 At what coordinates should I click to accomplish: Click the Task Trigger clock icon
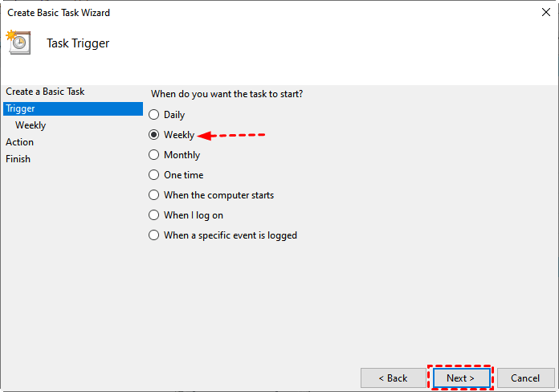point(18,42)
